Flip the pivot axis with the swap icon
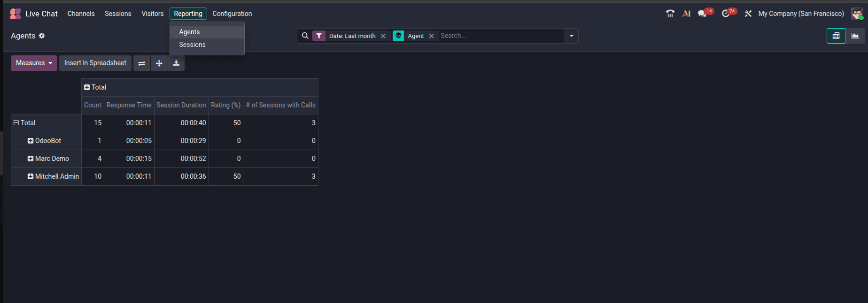Screen dimensions: 868x303 tap(142, 63)
